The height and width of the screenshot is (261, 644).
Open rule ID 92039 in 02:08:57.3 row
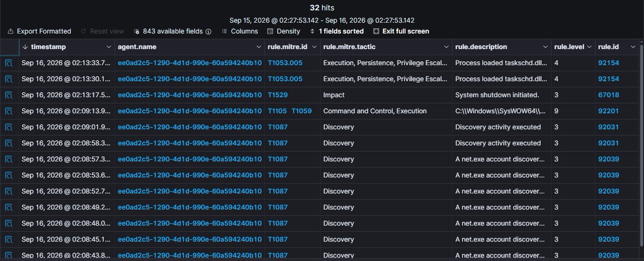pyautogui.click(x=609, y=159)
